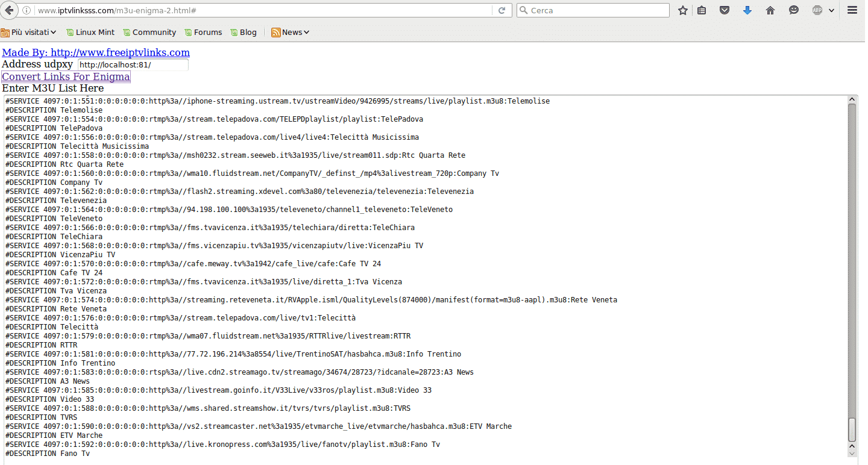Open the Blog bookmark
Screen dimensions: 868x465
(244, 33)
